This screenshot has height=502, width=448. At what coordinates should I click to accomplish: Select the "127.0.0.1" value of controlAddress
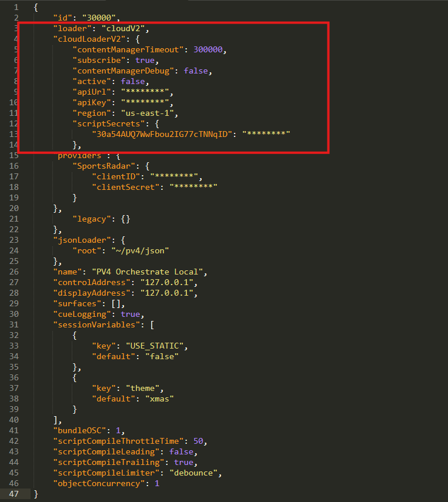tap(166, 282)
